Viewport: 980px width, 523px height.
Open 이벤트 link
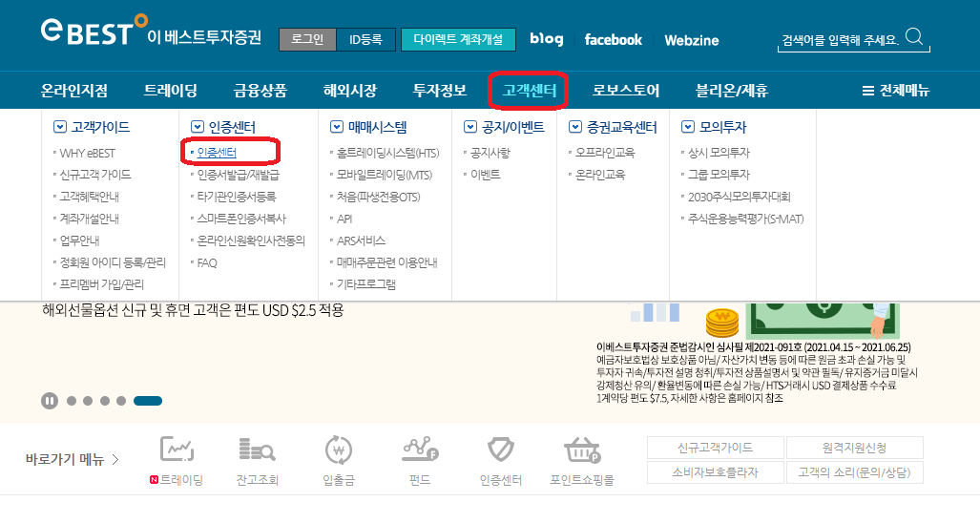(485, 175)
